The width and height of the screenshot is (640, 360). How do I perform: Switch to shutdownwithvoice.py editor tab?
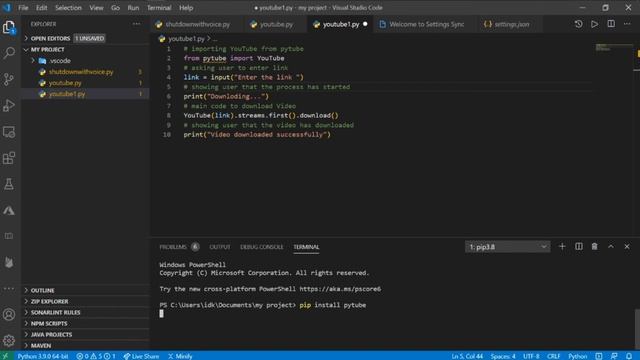[198, 24]
